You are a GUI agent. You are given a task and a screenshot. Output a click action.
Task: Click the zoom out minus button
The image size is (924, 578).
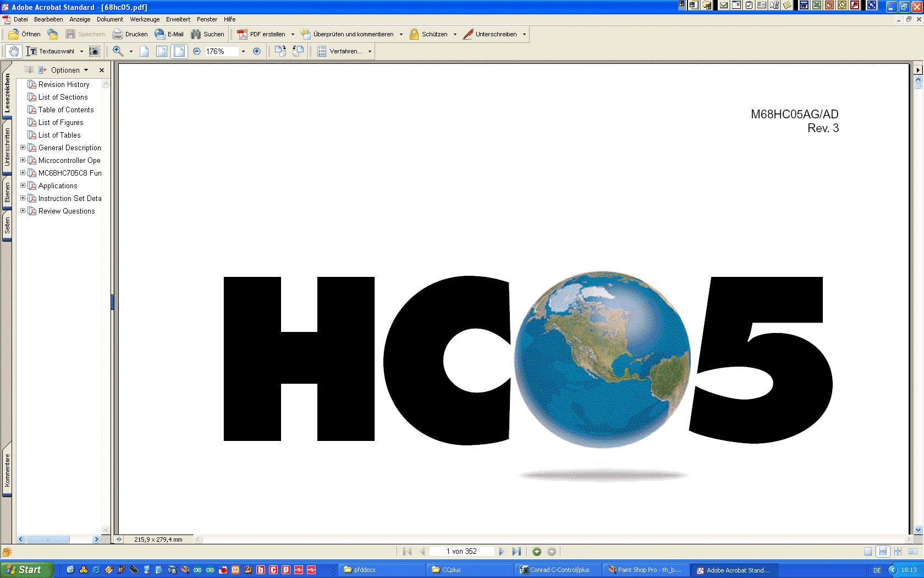pos(197,51)
